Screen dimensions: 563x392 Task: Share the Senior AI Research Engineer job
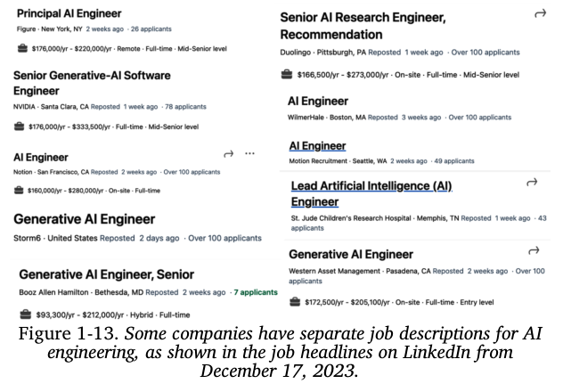pyautogui.click(x=538, y=15)
